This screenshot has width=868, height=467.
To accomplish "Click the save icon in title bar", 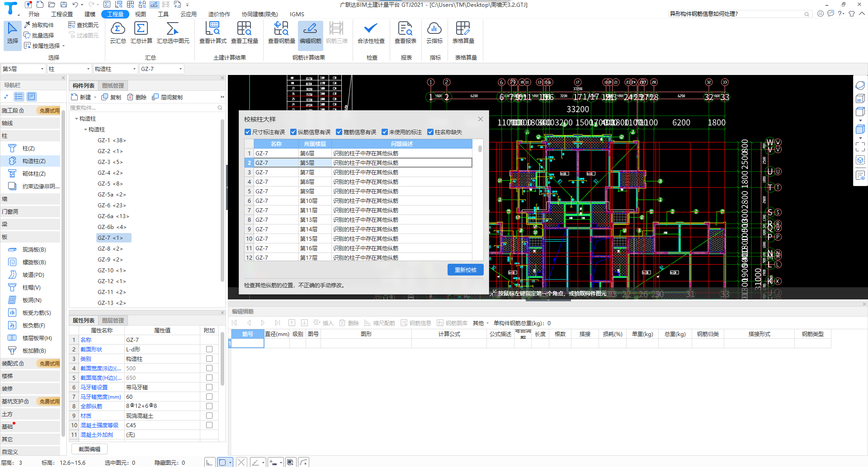I will click(x=64, y=5).
